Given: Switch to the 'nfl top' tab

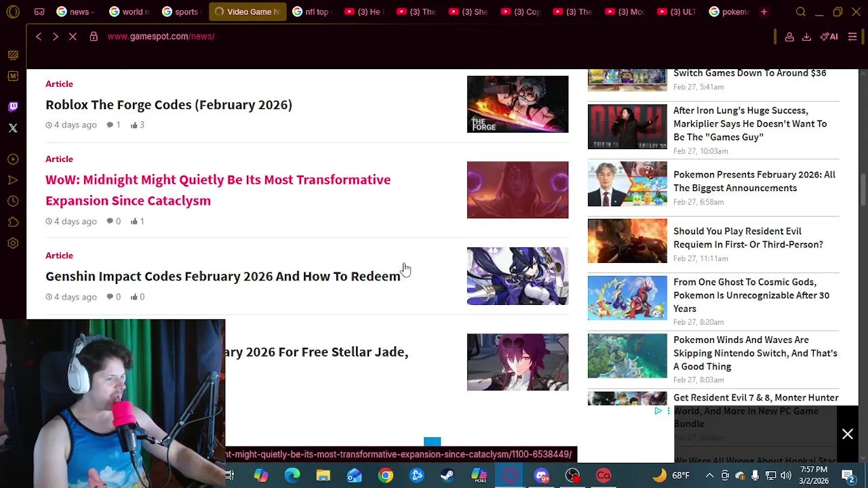Looking at the screenshot, I should tap(311, 12).
